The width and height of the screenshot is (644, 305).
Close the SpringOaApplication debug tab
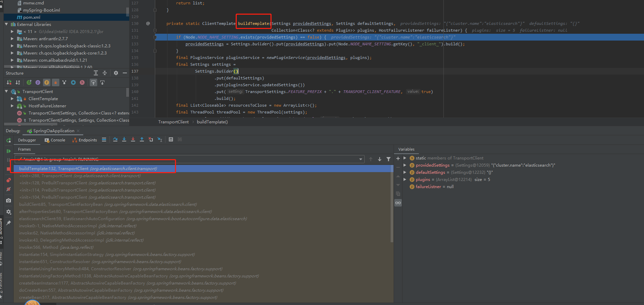coord(78,131)
